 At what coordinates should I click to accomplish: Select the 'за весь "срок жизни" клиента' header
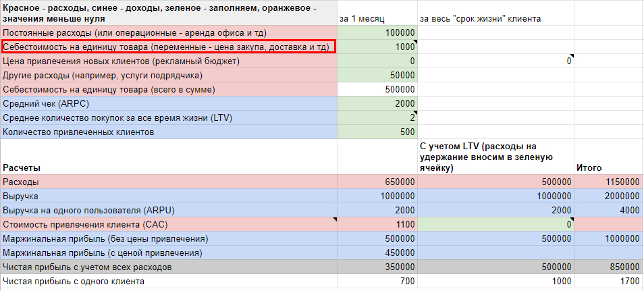pyautogui.click(x=495, y=13)
